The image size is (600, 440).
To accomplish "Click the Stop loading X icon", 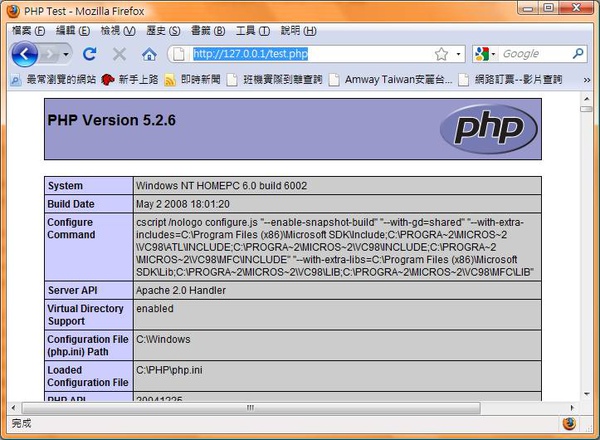I will (119, 54).
